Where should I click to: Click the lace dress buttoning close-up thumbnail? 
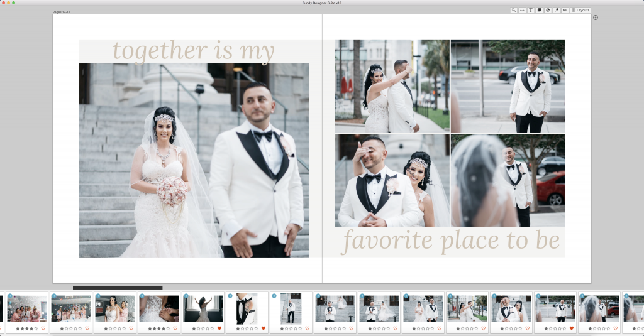click(159, 308)
